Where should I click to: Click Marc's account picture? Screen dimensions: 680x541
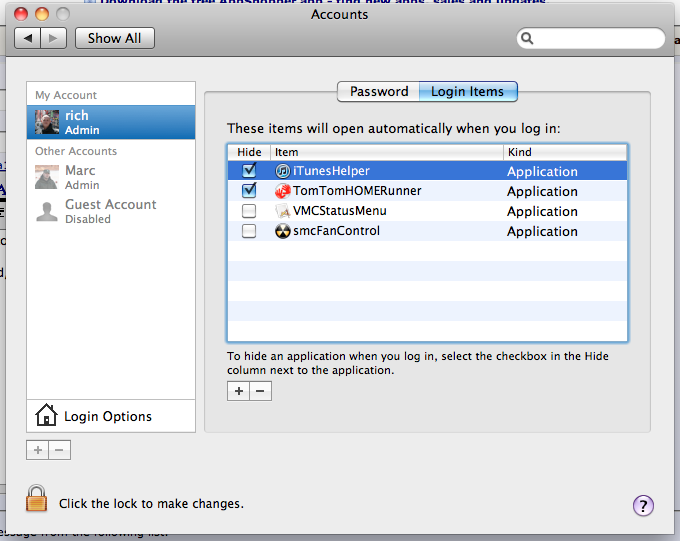pyautogui.click(x=47, y=177)
